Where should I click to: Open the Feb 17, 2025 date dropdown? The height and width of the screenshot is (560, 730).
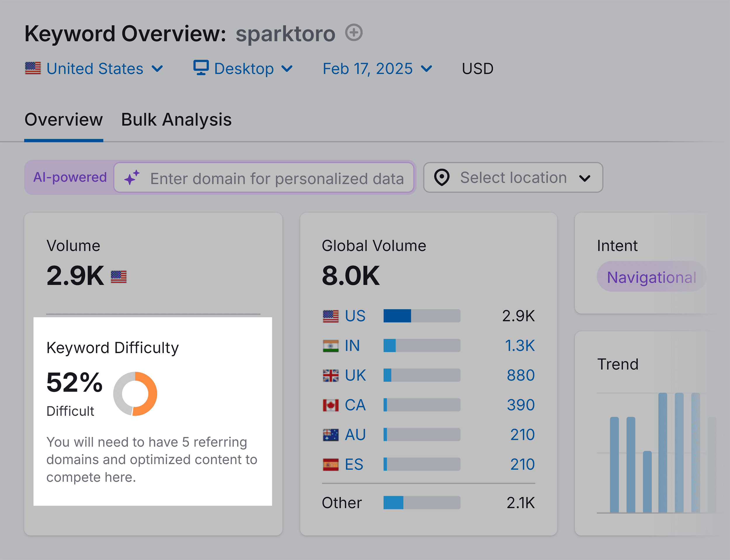coord(377,69)
